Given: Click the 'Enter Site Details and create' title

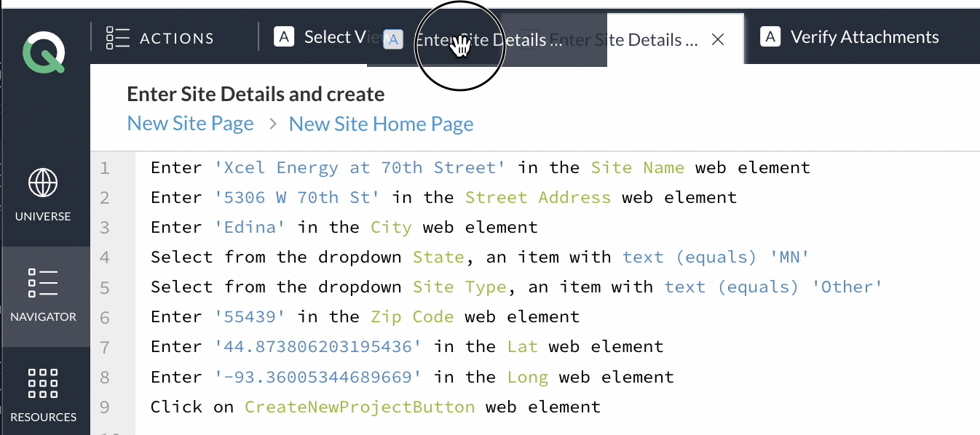Looking at the screenshot, I should [x=256, y=94].
